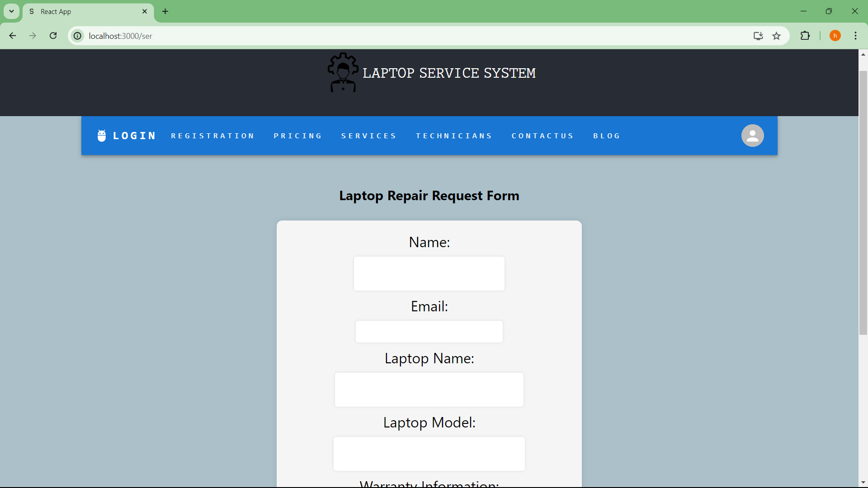Click into the Email text box
Viewport: 868px width, 488px height.
pyautogui.click(x=429, y=332)
